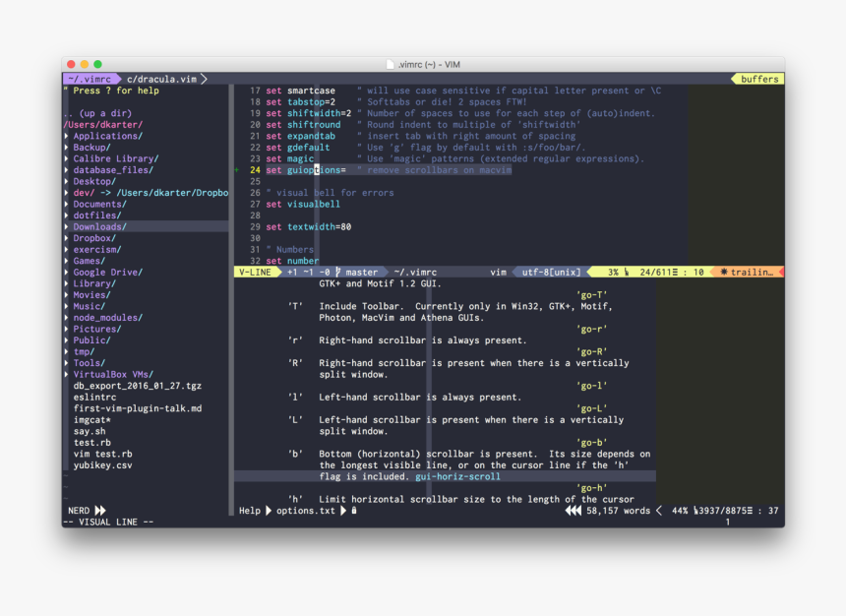Click line 17 set smartcase
The width and height of the screenshot is (846, 616).
point(300,91)
